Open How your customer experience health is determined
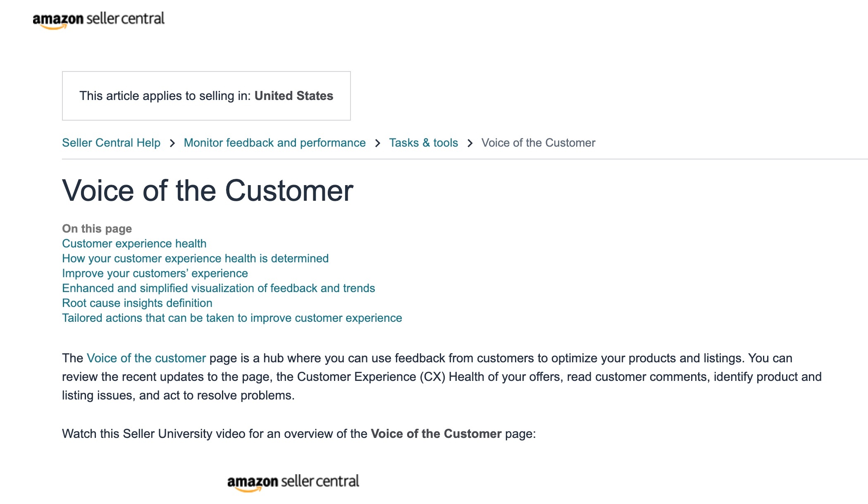This screenshot has height=504, width=868. coord(195,259)
